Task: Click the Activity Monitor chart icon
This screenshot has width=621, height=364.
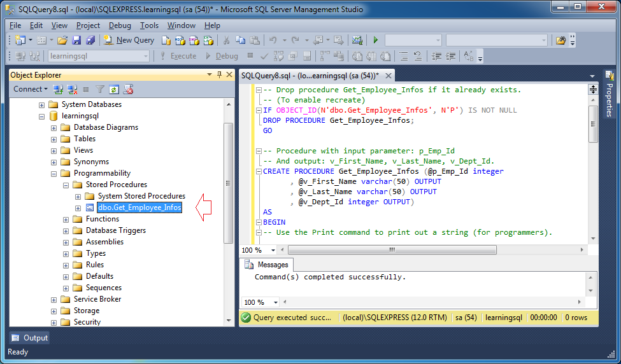Action: click(357, 40)
